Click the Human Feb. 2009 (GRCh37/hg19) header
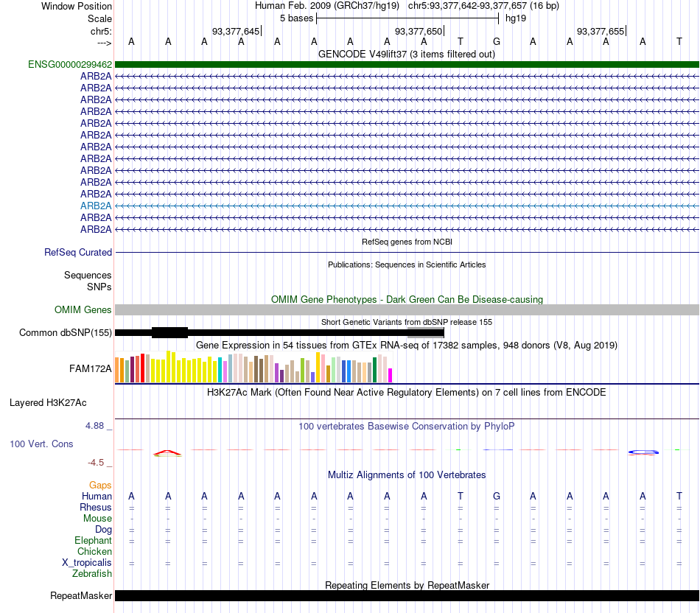The width and height of the screenshot is (700, 613). (x=326, y=6)
